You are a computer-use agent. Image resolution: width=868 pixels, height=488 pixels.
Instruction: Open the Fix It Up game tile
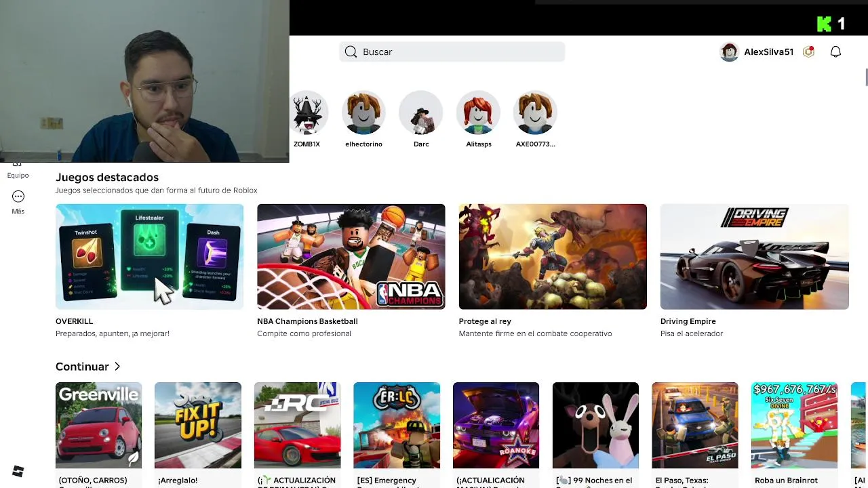[198, 426]
